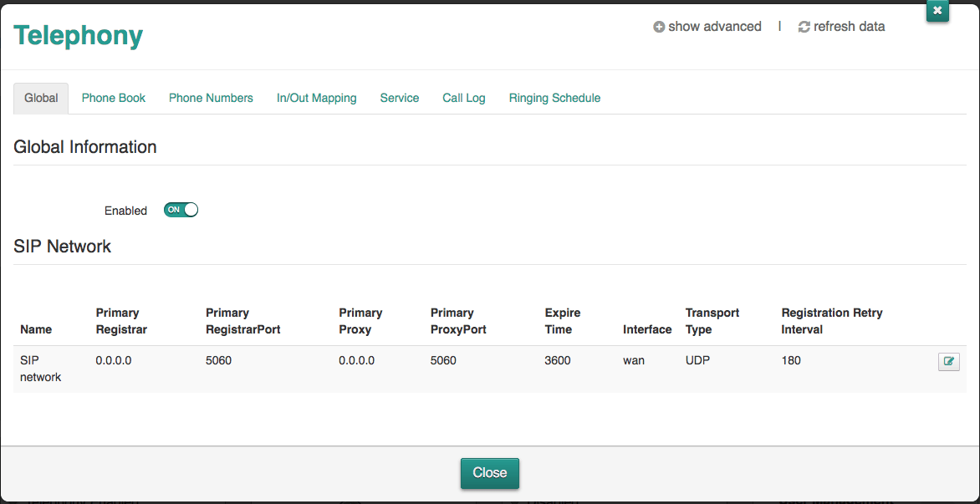980x504 pixels.
Task: Click the Telephony heading
Action: pos(78,36)
